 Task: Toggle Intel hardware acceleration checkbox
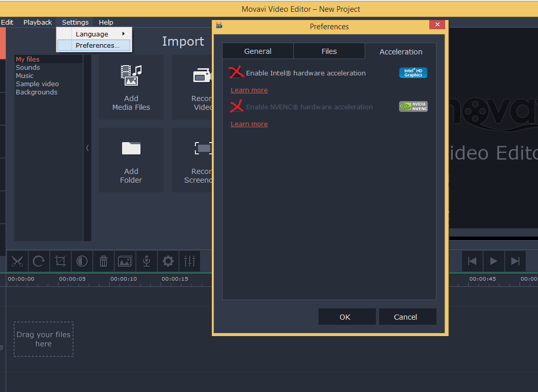coord(236,73)
